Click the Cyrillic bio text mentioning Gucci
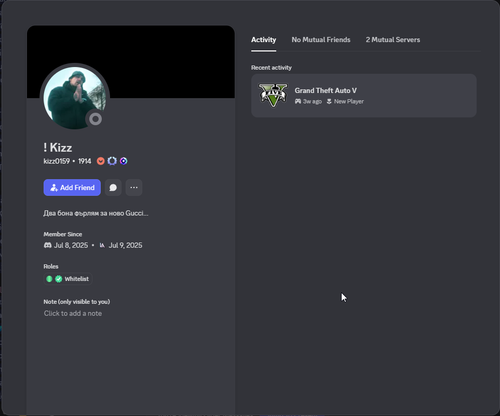 click(x=96, y=213)
